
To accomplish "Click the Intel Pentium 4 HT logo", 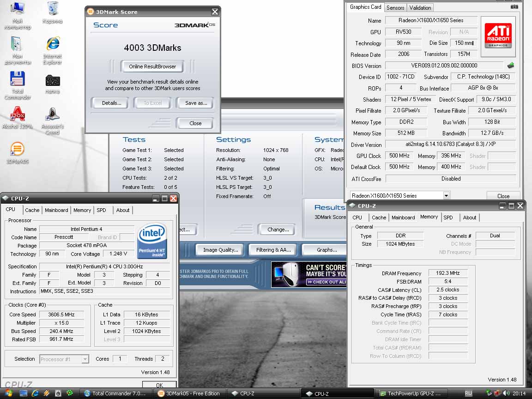I will pos(152,241).
